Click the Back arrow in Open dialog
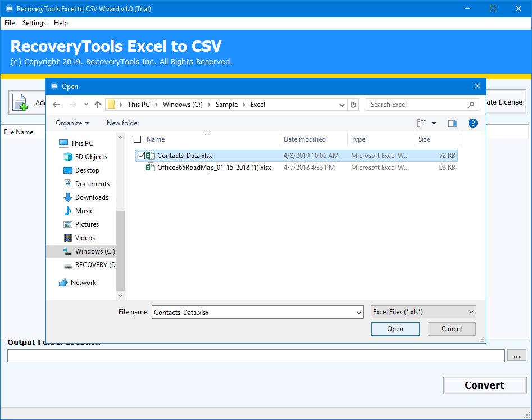 (x=56, y=105)
